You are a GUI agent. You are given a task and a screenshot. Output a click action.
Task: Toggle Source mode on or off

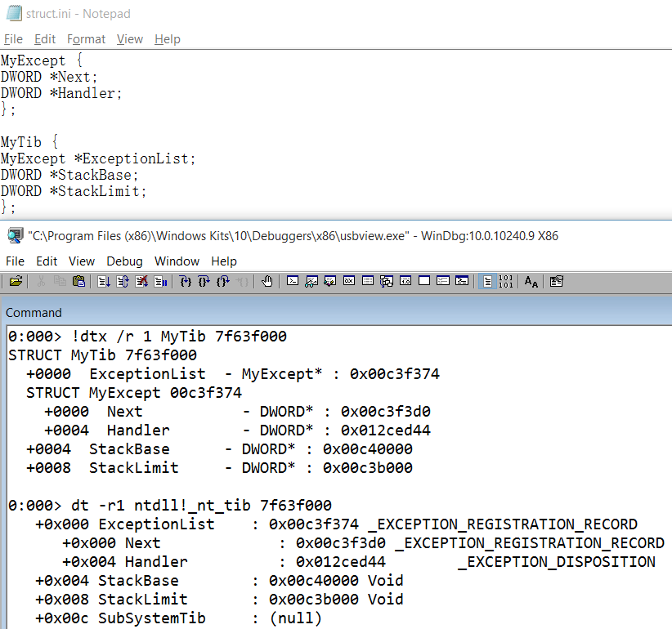click(x=488, y=280)
